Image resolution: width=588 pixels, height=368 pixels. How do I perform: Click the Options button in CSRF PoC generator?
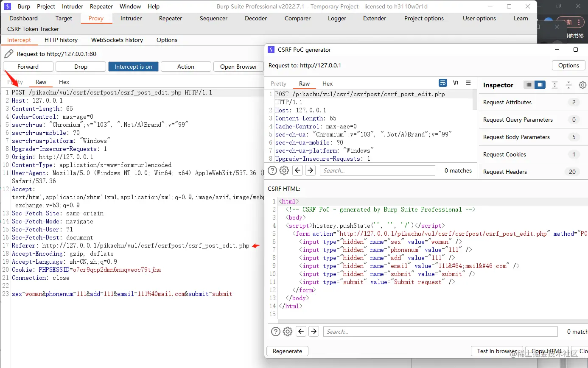tap(568, 65)
